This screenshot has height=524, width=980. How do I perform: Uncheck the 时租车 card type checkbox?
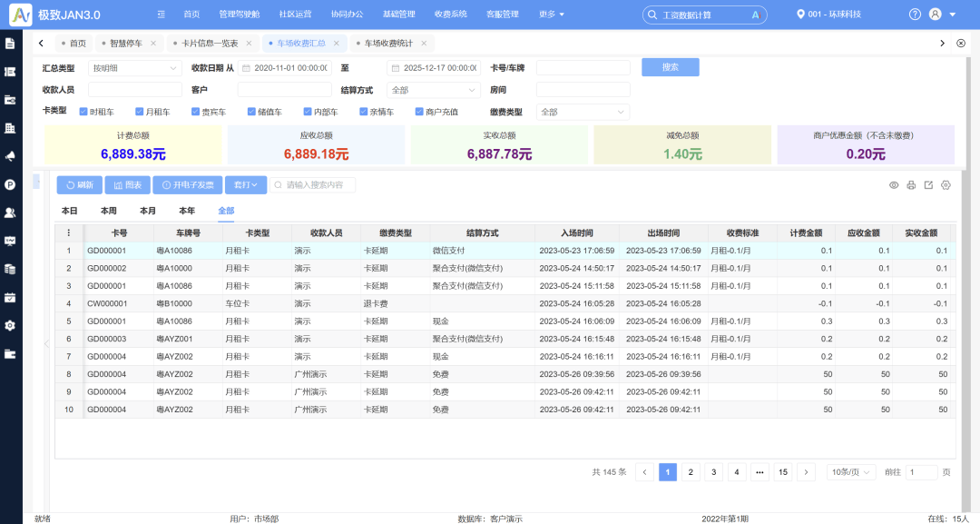coord(83,111)
